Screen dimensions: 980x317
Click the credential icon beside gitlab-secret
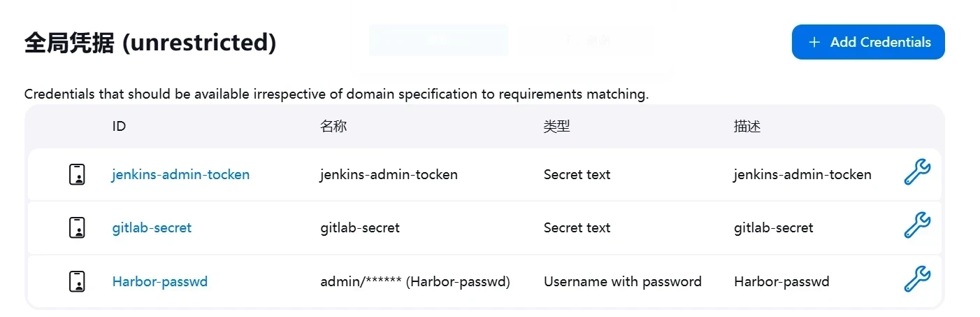78,227
